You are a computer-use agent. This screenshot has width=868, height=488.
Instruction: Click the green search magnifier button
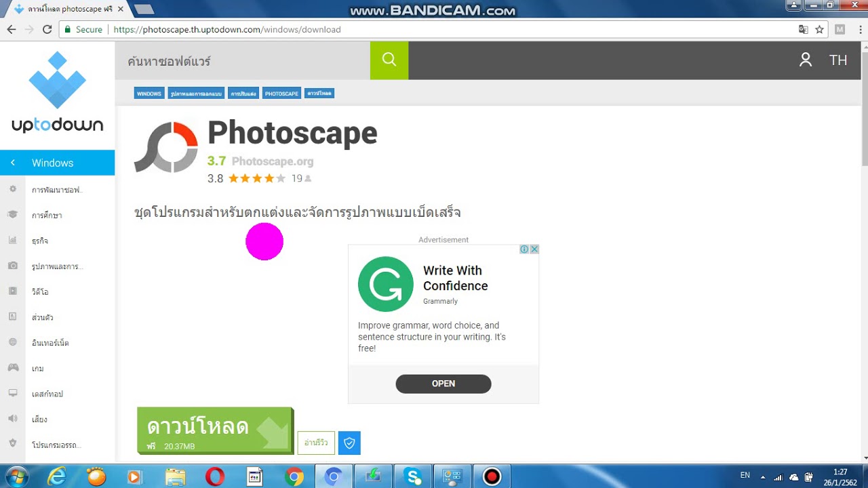click(x=389, y=60)
